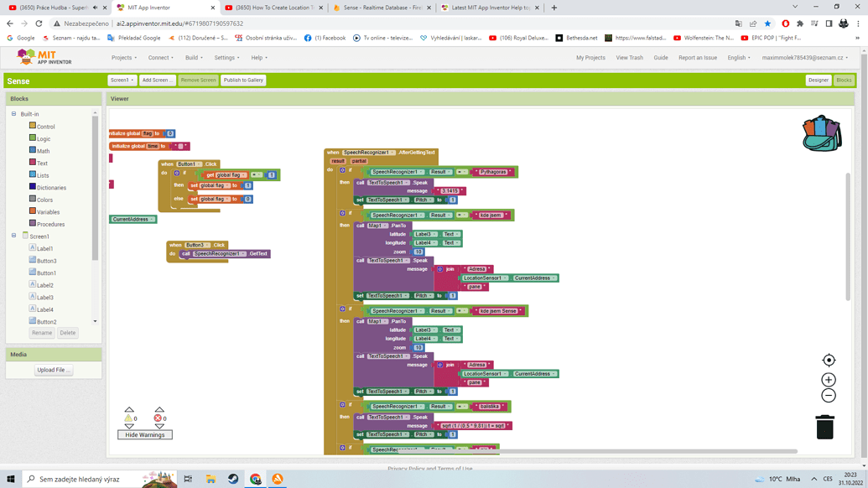Click the yellow warning triangle icon
Viewport: 868px width, 488px height.
click(x=128, y=418)
